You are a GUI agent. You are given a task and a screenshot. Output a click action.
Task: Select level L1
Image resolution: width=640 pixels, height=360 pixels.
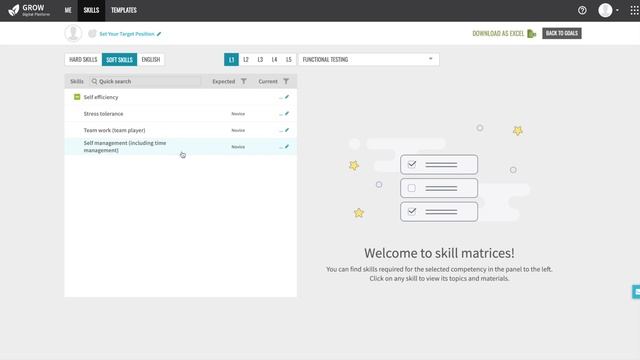(231, 60)
